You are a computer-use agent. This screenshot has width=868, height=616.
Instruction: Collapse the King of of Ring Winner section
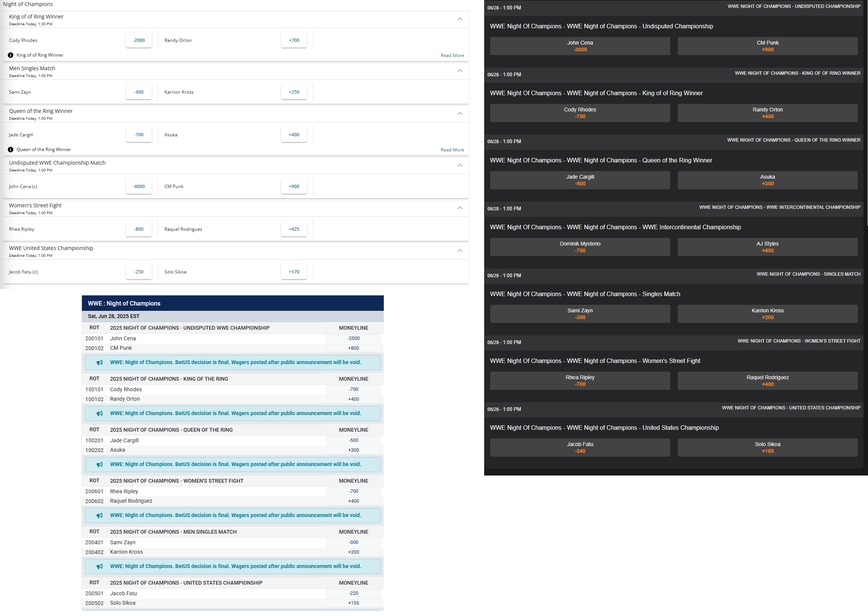pyautogui.click(x=460, y=19)
